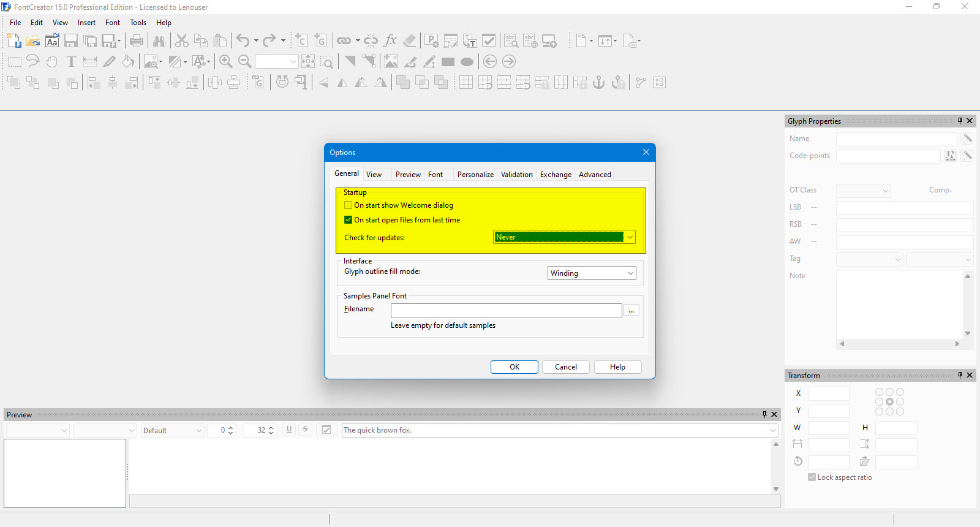
Task: Click the OK button
Action: point(514,367)
